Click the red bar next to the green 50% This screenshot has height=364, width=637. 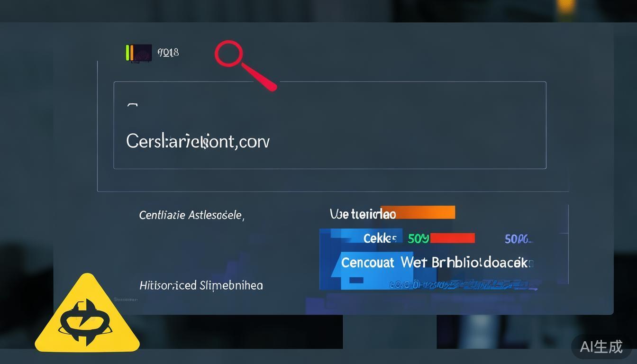pos(452,238)
